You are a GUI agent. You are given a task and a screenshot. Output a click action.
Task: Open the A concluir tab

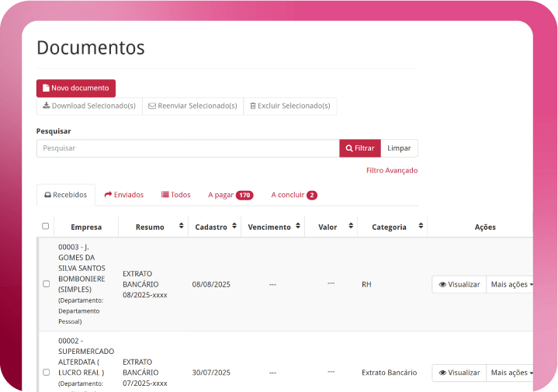pos(293,195)
